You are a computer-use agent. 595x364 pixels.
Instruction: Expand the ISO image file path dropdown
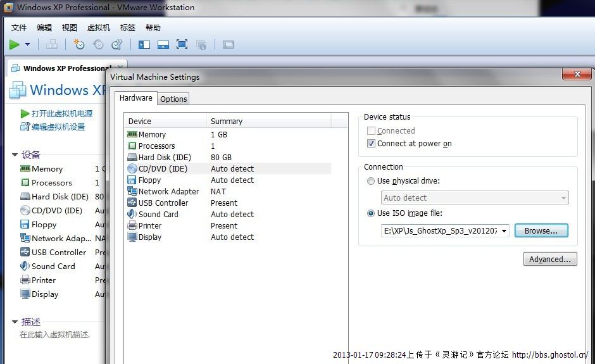coord(504,231)
